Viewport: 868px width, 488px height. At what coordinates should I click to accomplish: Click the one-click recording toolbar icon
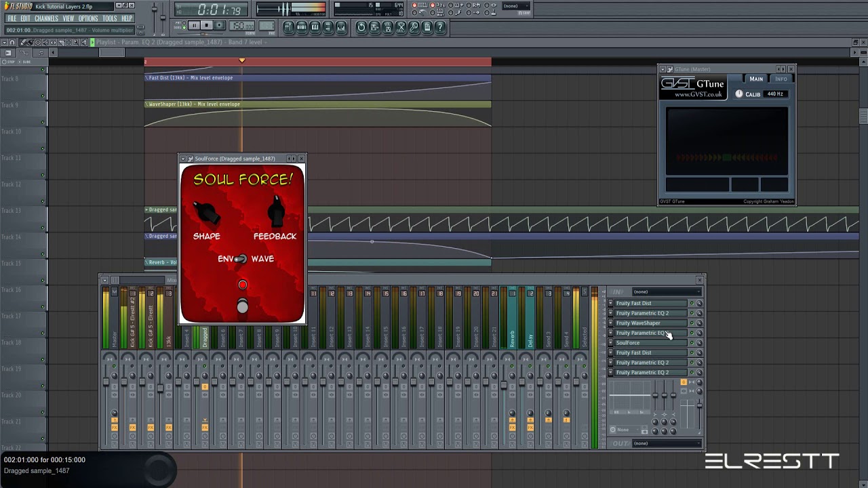(x=414, y=27)
